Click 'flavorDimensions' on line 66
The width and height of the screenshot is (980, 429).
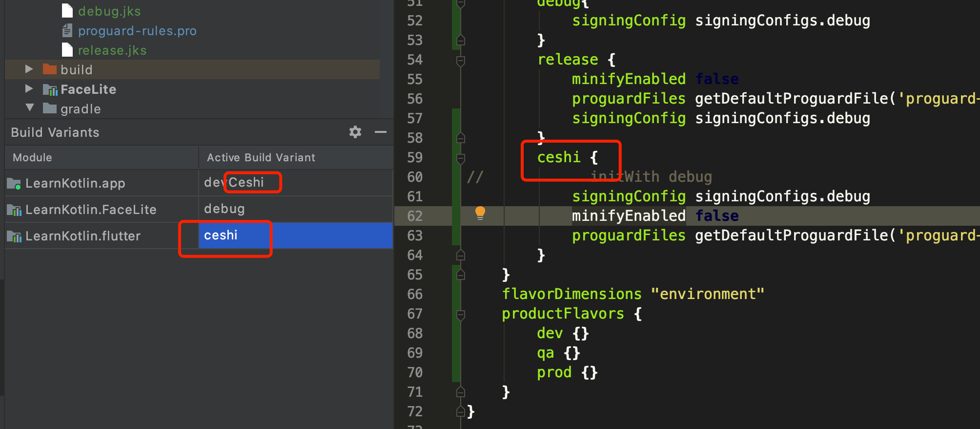coord(572,294)
